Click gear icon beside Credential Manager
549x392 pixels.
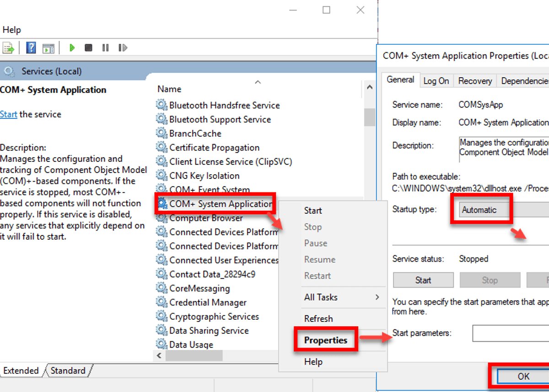tap(162, 302)
